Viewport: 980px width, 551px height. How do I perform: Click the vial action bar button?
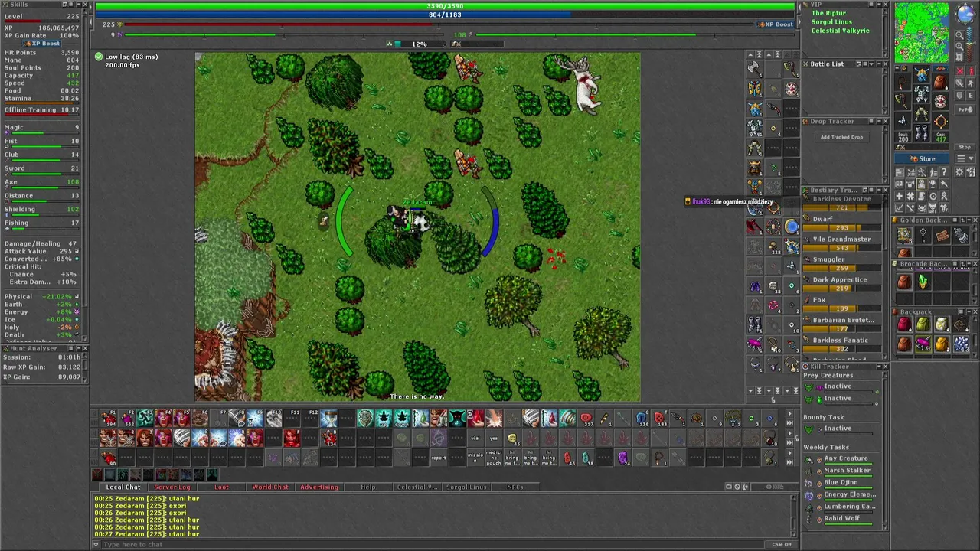coord(475,438)
